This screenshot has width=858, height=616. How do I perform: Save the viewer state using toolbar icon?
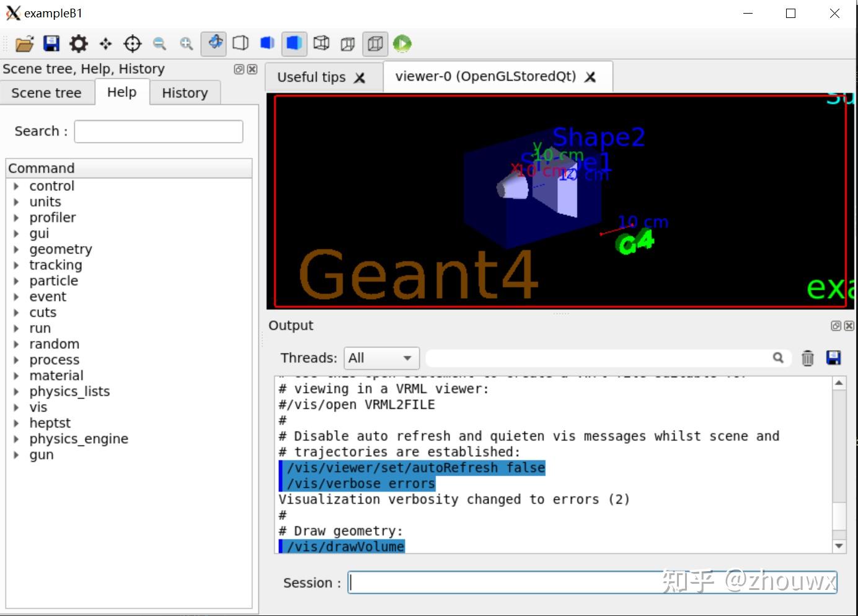pos(51,43)
